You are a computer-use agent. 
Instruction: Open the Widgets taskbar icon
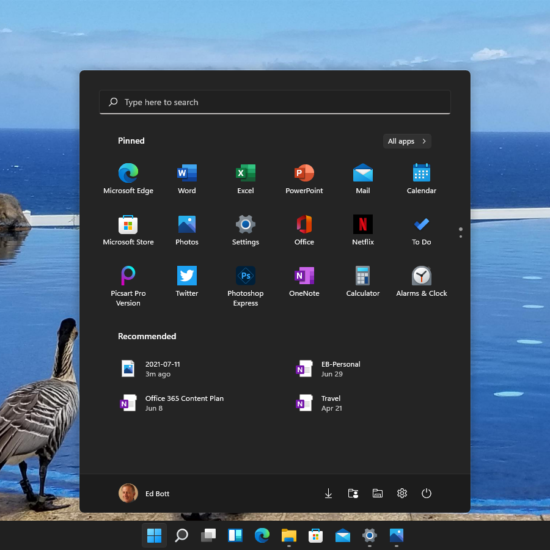235,535
